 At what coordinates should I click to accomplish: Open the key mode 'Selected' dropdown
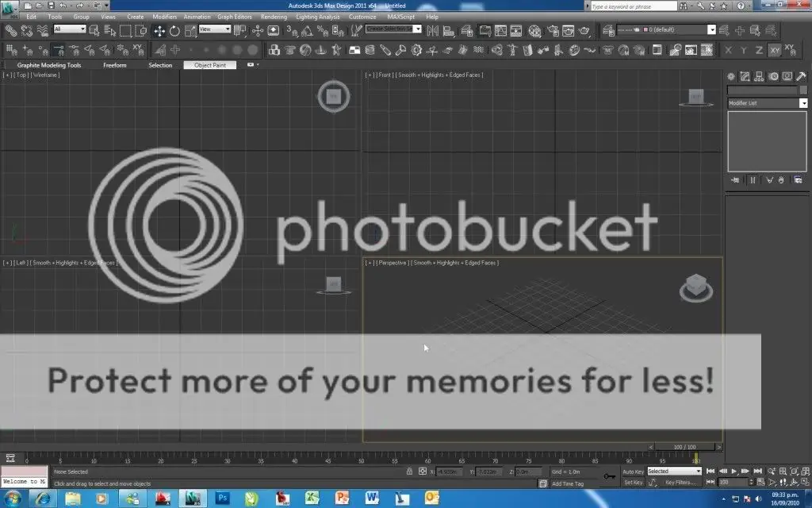(x=674, y=471)
